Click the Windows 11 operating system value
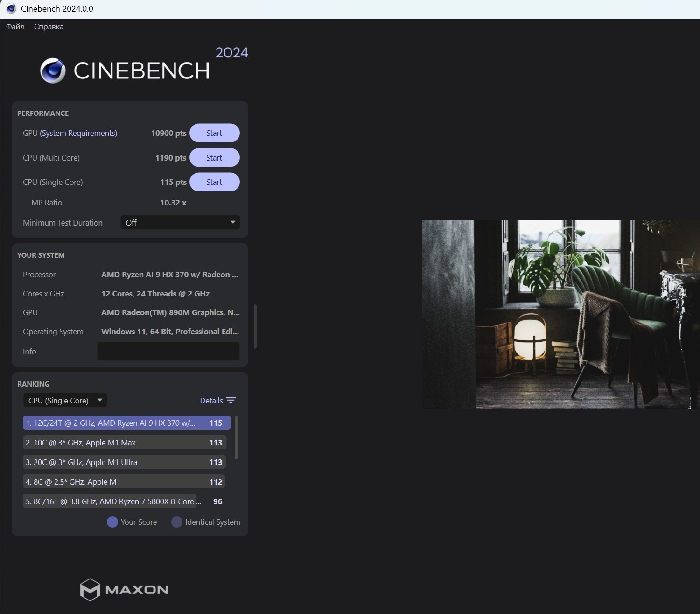 [170, 332]
